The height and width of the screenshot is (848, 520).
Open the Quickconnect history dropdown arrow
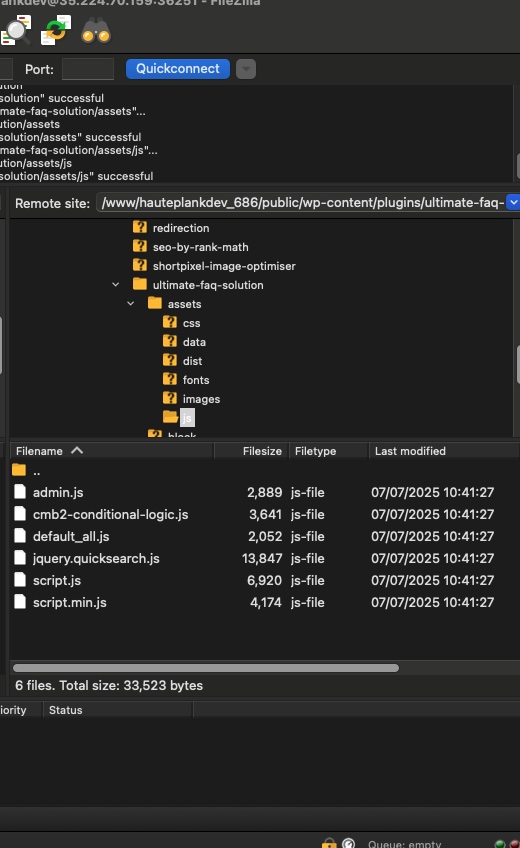coord(245,69)
